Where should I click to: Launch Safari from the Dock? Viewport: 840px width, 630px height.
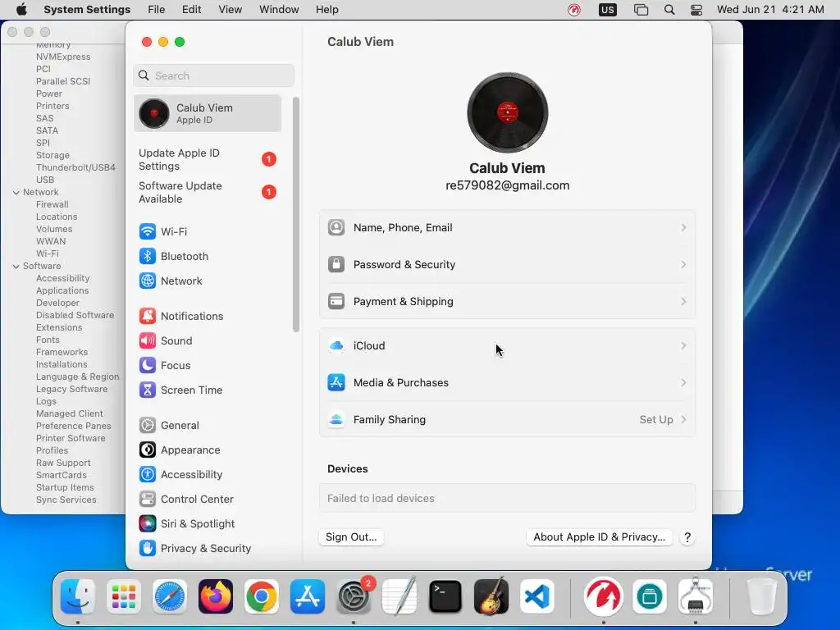170,596
